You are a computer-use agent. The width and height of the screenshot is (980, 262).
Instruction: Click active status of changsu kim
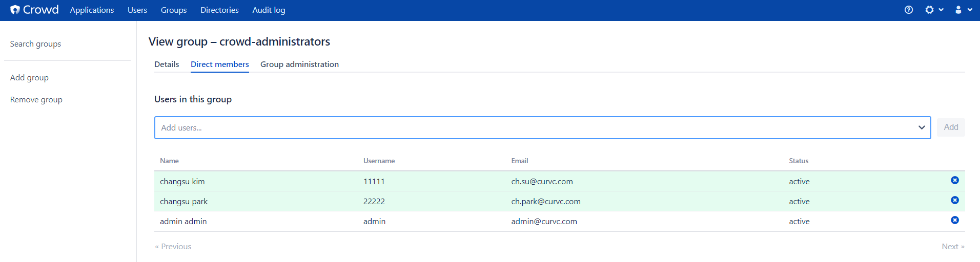click(799, 181)
